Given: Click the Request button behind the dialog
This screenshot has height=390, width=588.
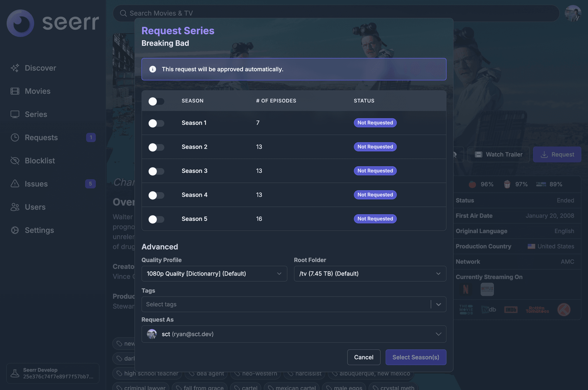Looking at the screenshot, I should tap(557, 154).
